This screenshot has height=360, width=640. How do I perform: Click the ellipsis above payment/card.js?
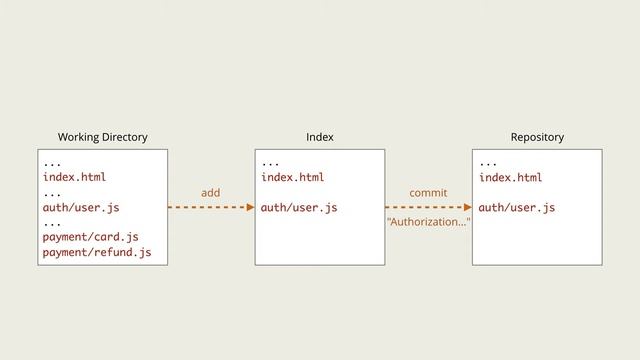click(52, 224)
